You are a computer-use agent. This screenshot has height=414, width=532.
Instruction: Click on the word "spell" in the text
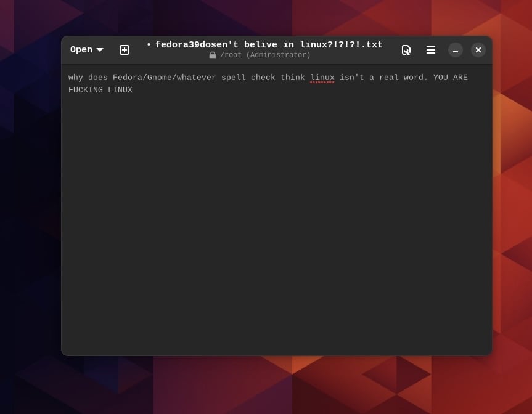[233, 78]
